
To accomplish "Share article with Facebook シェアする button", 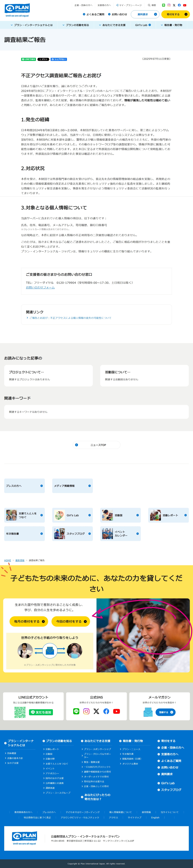I will pos(59,59).
